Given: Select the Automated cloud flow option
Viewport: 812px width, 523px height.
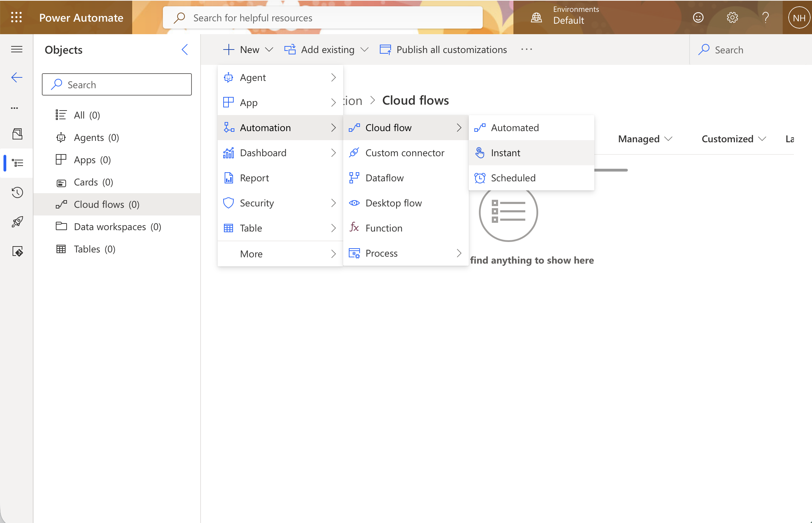Looking at the screenshot, I should click(x=532, y=128).
